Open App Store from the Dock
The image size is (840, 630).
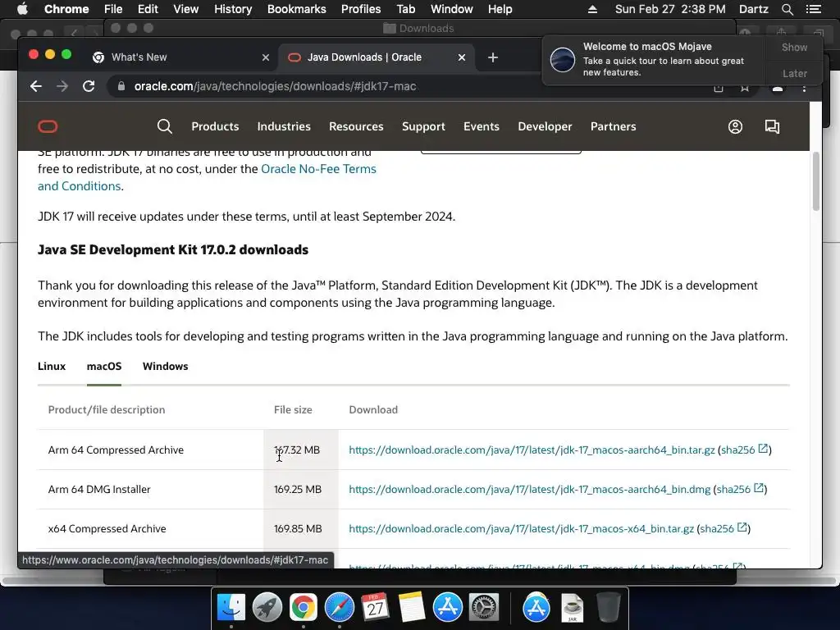tap(447, 608)
